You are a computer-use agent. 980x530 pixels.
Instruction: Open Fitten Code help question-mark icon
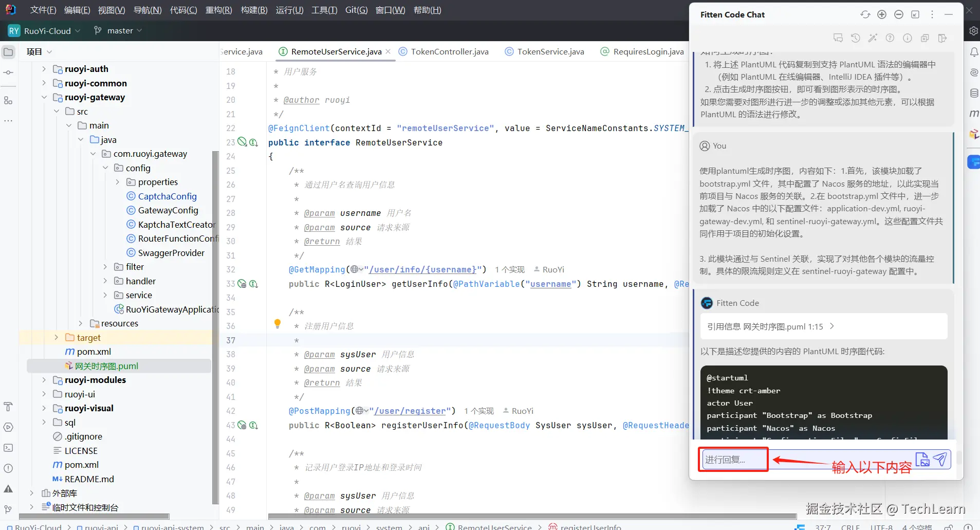(x=890, y=38)
